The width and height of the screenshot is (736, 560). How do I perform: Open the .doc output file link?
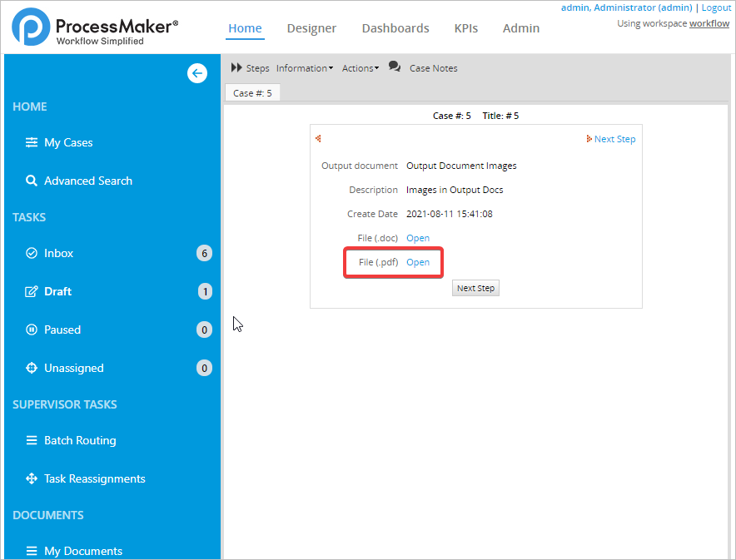click(418, 238)
